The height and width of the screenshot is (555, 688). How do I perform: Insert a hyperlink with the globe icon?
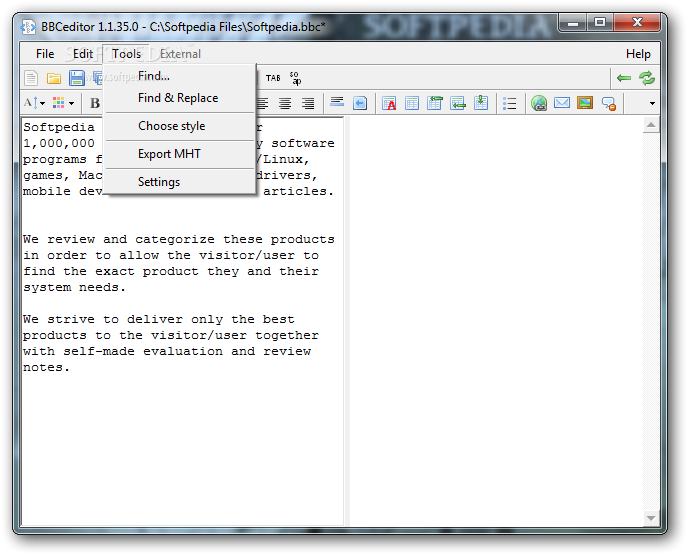click(x=539, y=103)
